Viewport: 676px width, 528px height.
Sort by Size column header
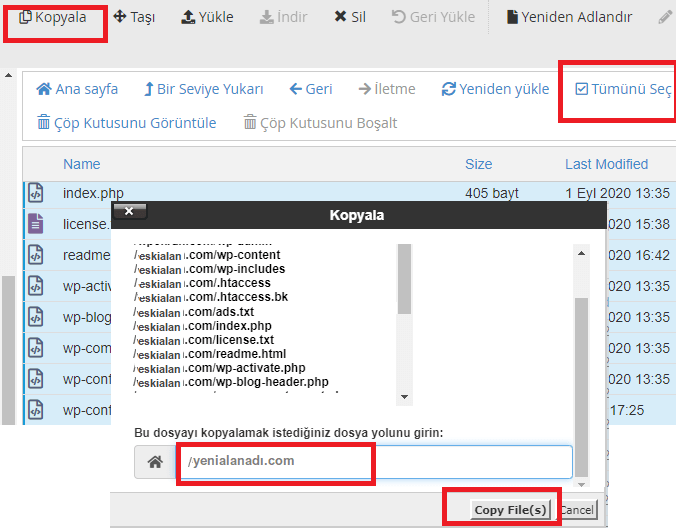click(479, 164)
